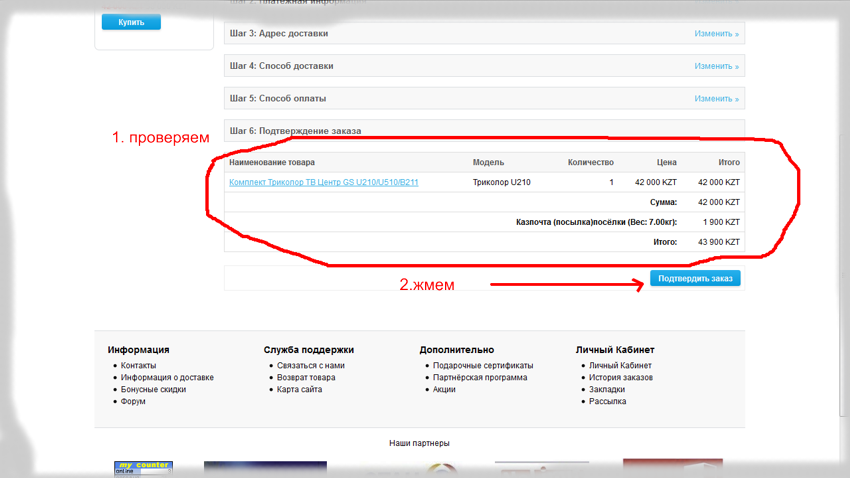The image size is (850, 478).
Task: Click the Количество column header
Action: 590,162
